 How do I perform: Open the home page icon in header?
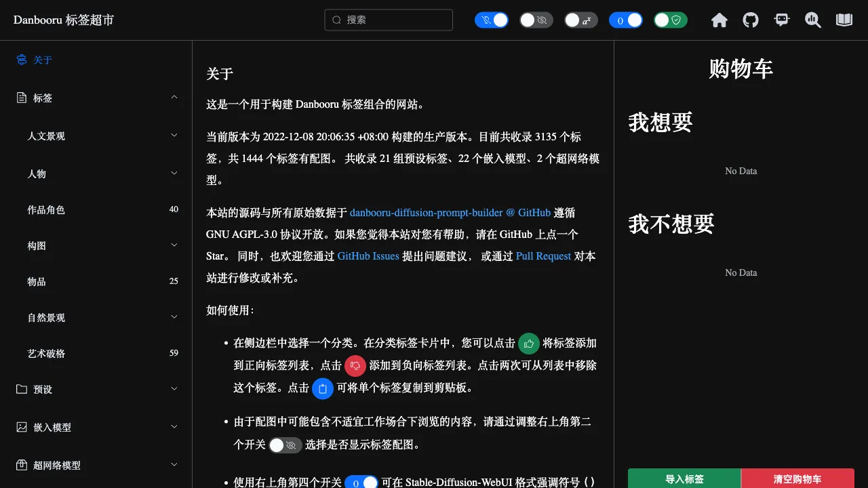(x=719, y=20)
